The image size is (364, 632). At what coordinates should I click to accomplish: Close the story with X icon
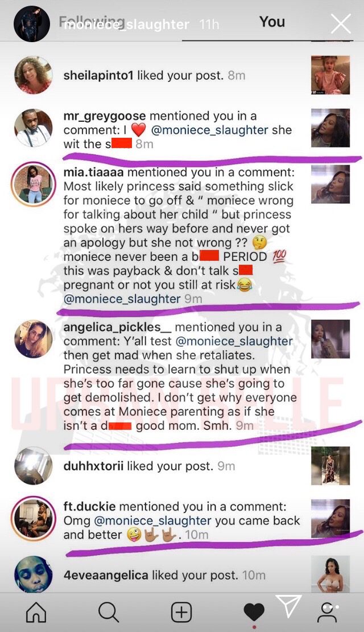coord(341,25)
